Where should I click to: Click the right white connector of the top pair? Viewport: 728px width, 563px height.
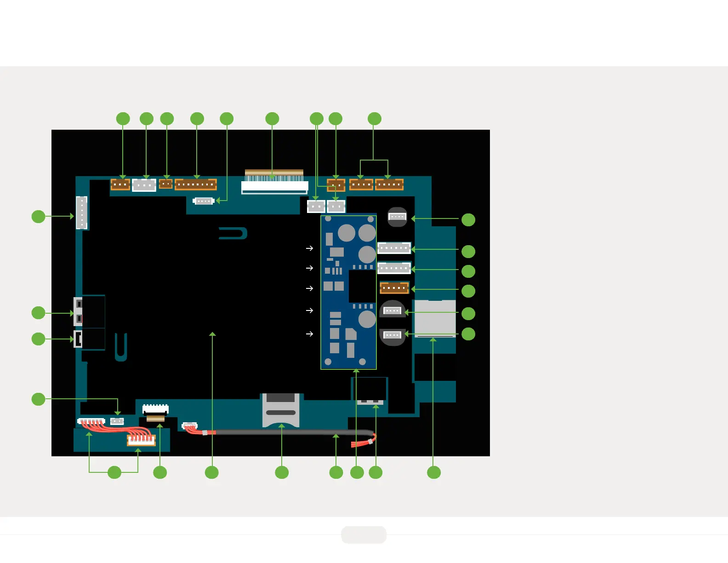[336, 207]
